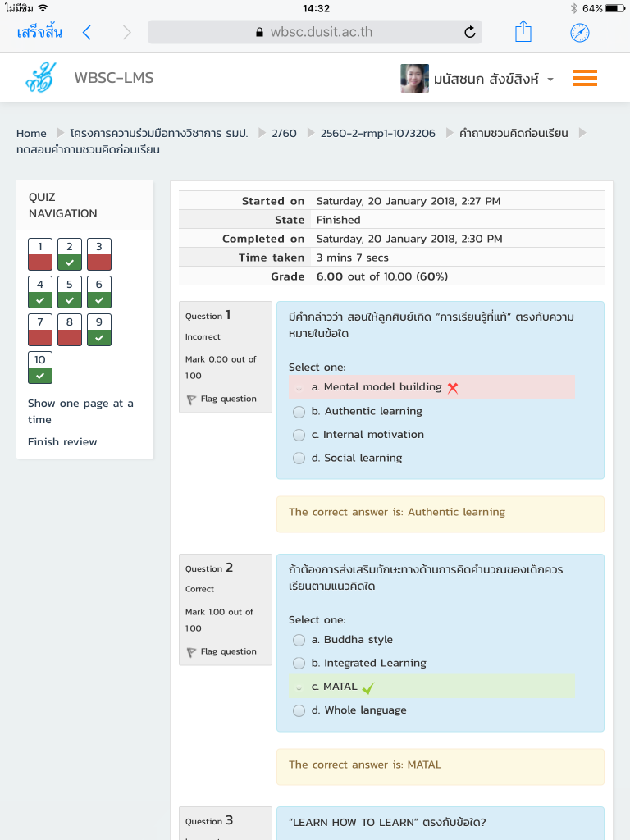Select option d. Social learning radio button

tap(299, 459)
